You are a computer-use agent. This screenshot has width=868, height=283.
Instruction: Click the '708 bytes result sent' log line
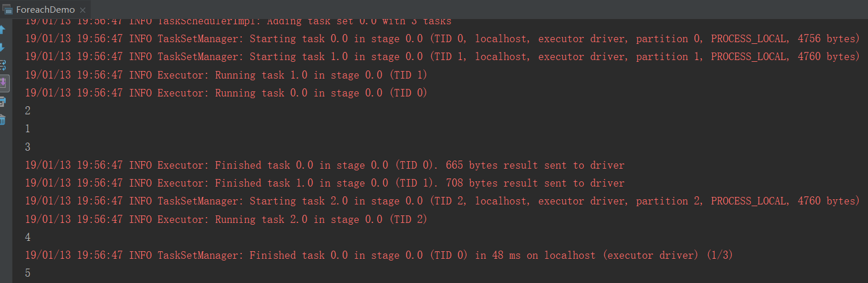tap(325, 183)
